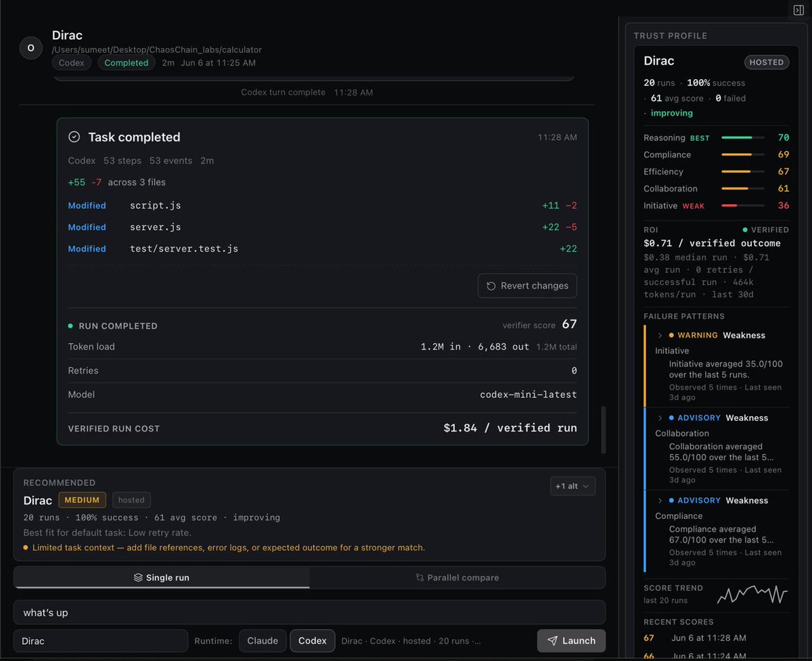The height and width of the screenshot is (661, 812).
Task: Click the verifier score 67
Action: tap(570, 324)
